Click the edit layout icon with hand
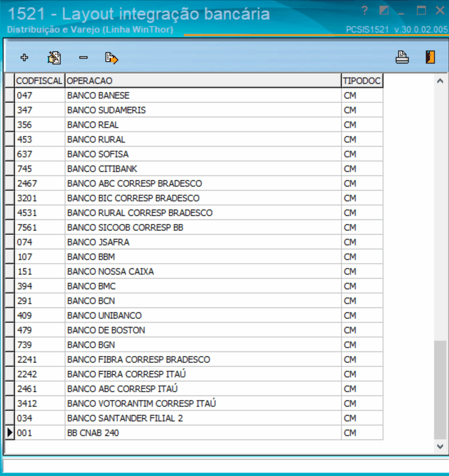The width and height of the screenshot is (449, 476). pyautogui.click(x=54, y=58)
